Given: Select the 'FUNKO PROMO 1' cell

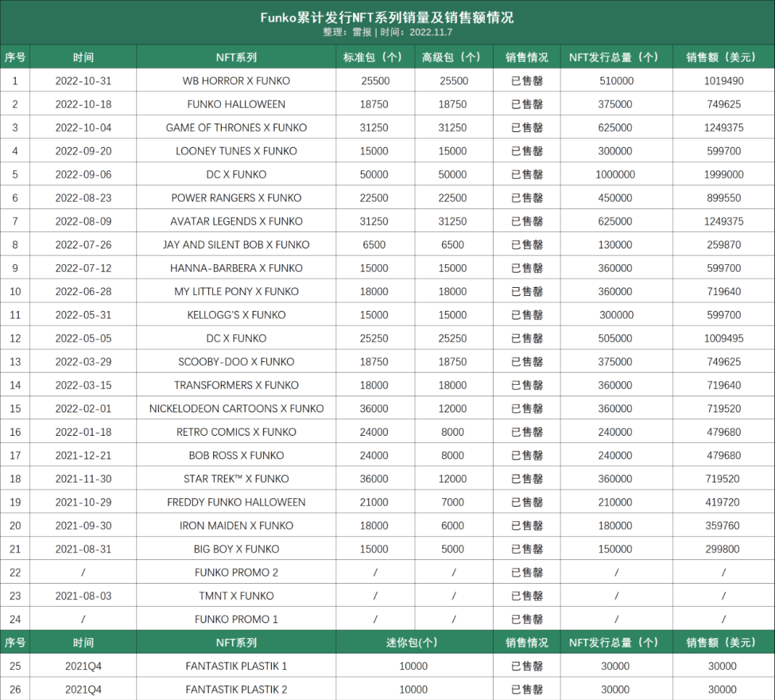Looking at the screenshot, I should [x=236, y=619].
